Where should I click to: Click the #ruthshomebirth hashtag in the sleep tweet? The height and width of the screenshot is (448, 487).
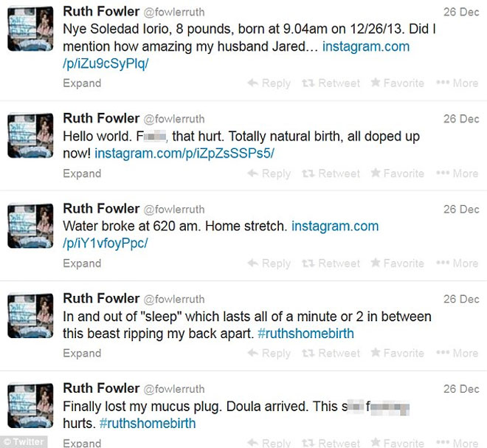click(x=305, y=334)
